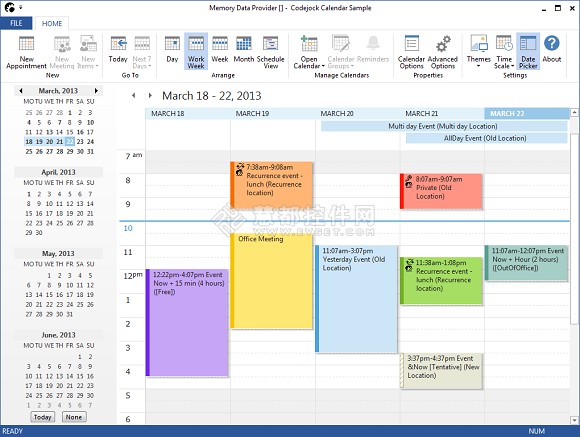The height and width of the screenshot is (437, 580).
Task: Open the Time Scale dropdown
Action: click(x=504, y=52)
